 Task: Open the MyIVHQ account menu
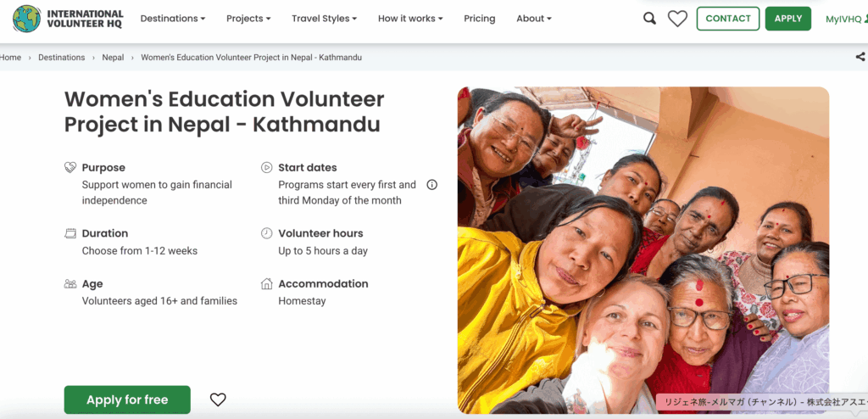845,19
